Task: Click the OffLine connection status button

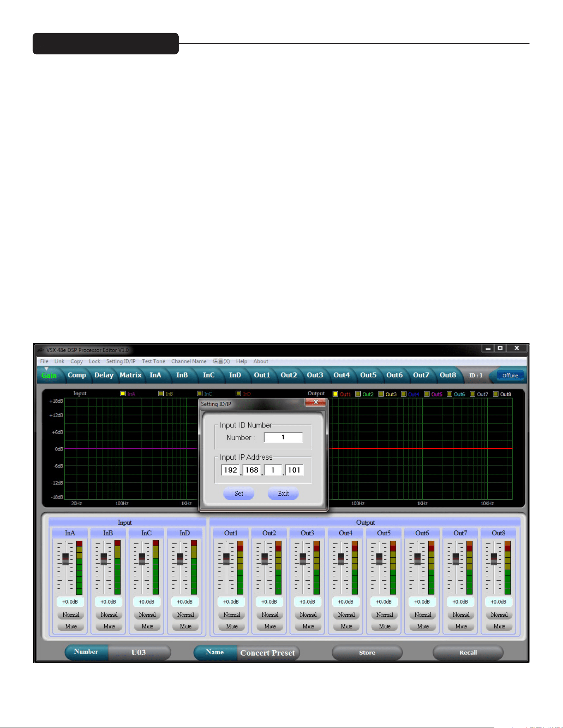Action: point(510,375)
